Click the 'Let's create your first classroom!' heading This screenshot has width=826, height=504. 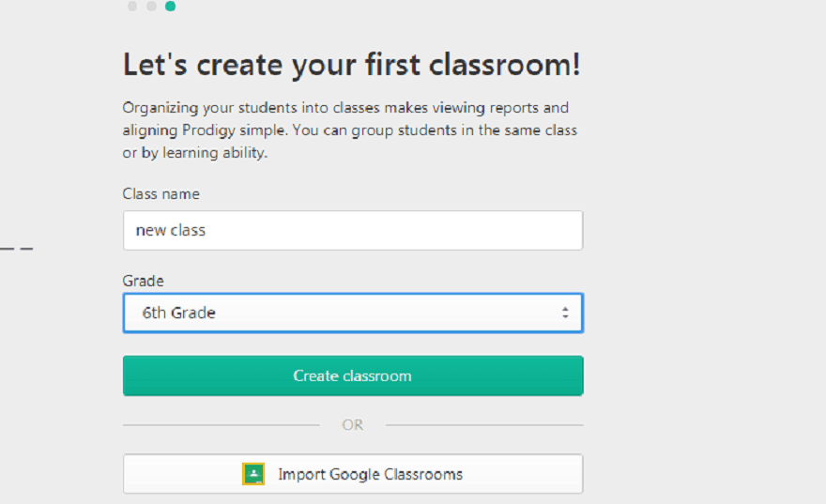click(x=351, y=66)
